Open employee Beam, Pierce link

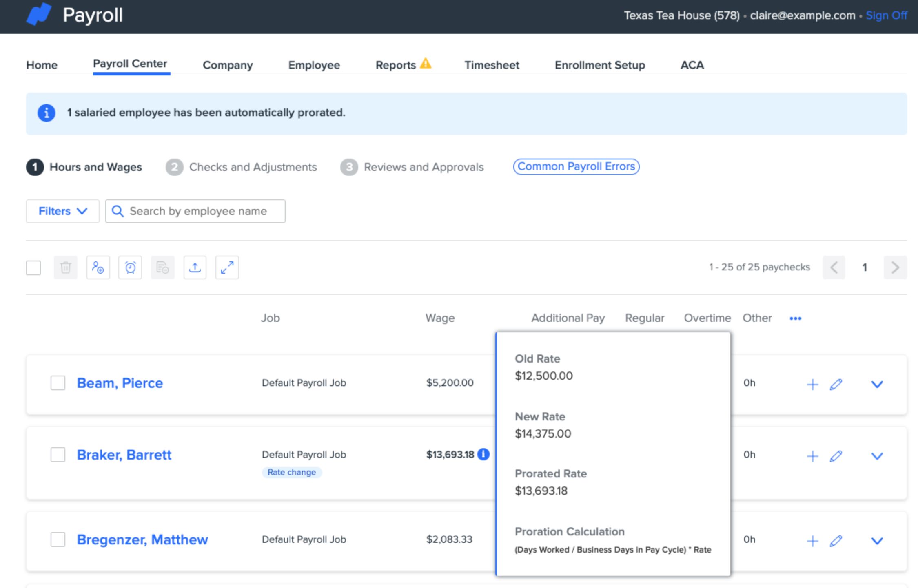(x=120, y=383)
